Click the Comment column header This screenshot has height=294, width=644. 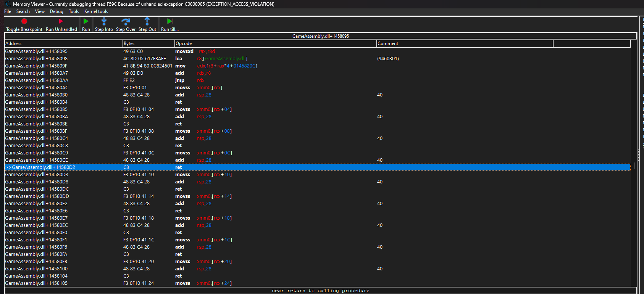pos(464,43)
